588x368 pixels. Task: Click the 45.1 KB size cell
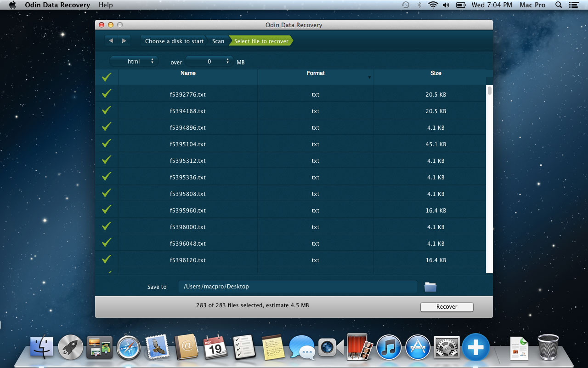coord(435,144)
